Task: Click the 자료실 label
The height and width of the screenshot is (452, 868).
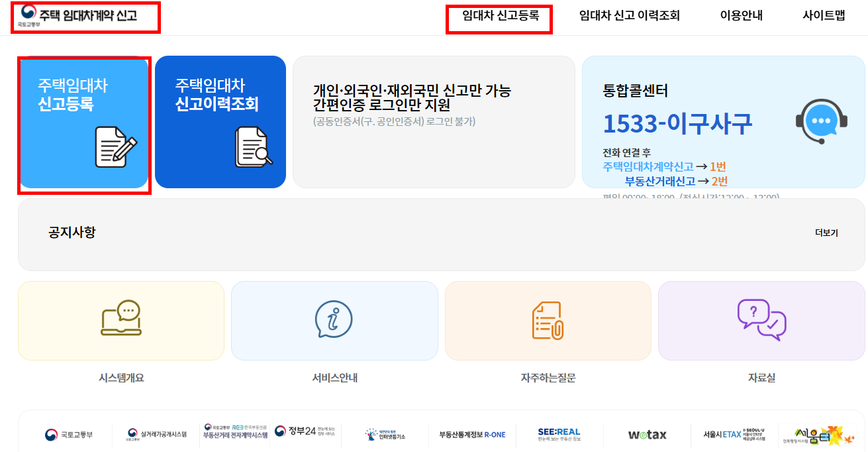Action: (761, 378)
